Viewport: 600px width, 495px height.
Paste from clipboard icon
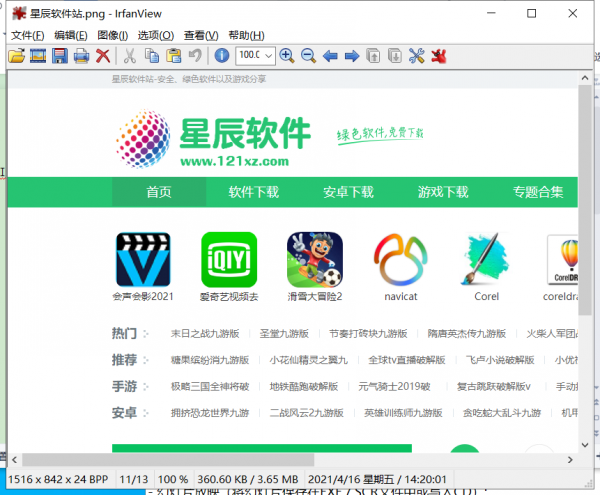click(173, 56)
